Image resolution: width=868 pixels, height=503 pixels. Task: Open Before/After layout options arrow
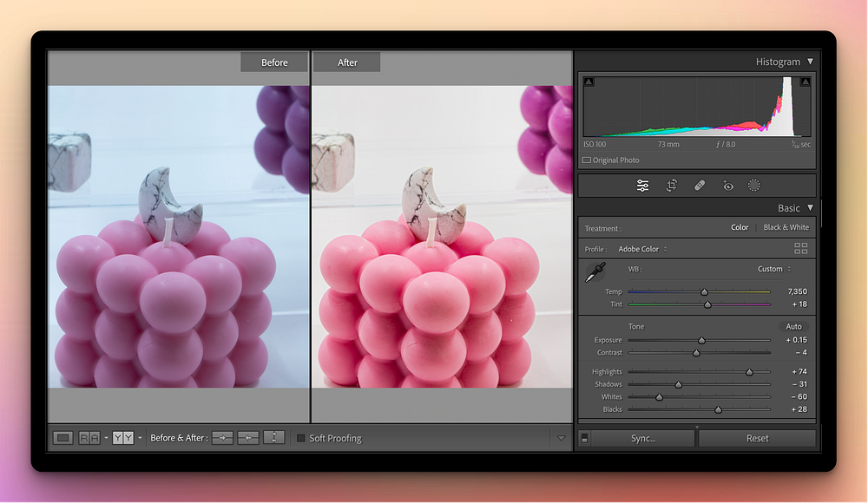[x=140, y=438]
